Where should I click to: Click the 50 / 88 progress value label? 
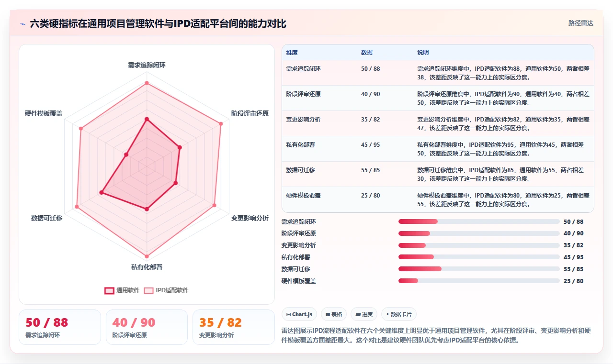pyautogui.click(x=574, y=221)
